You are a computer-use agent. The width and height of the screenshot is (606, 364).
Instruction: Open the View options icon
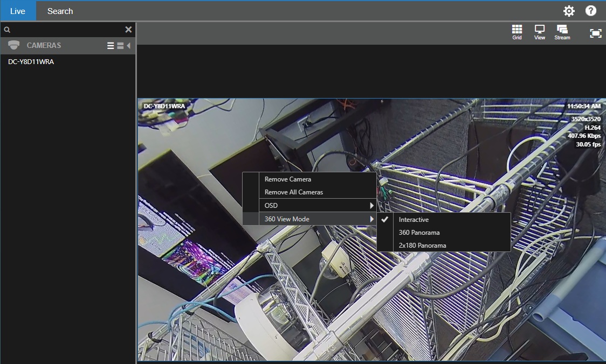(540, 32)
